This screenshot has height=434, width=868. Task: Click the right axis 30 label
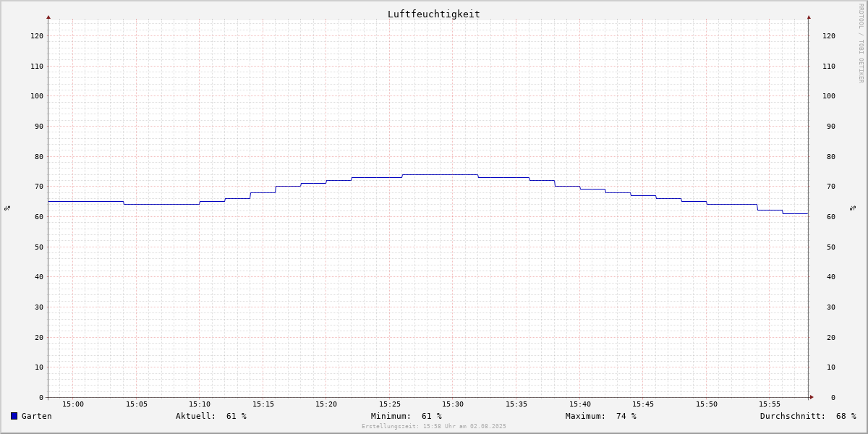point(831,307)
